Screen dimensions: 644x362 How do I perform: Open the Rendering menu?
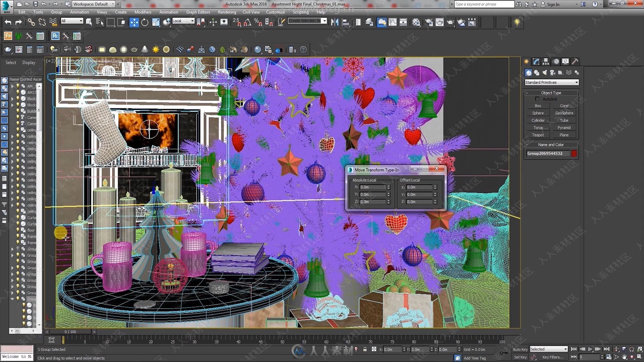227,12
